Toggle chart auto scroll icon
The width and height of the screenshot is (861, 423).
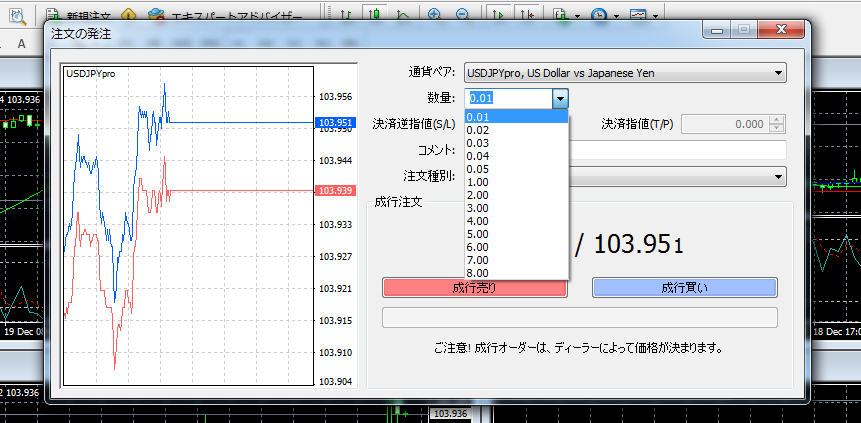point(497,14)
